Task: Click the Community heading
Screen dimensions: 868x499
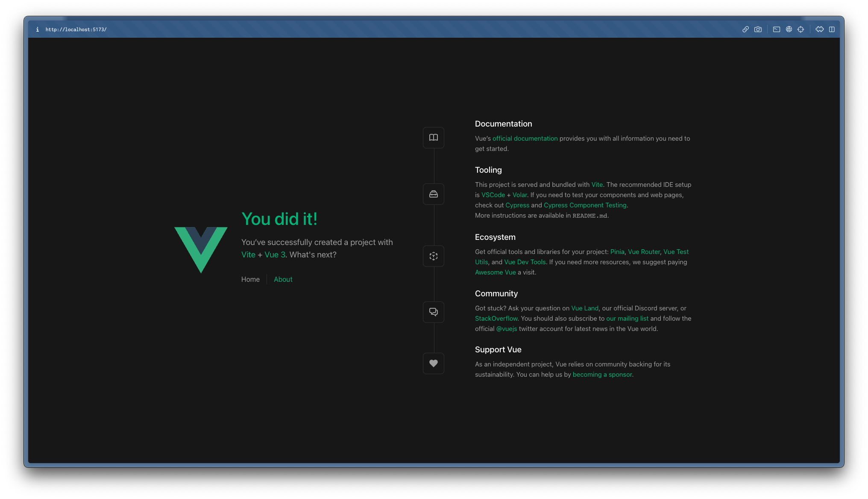Action: pos(496,294)
